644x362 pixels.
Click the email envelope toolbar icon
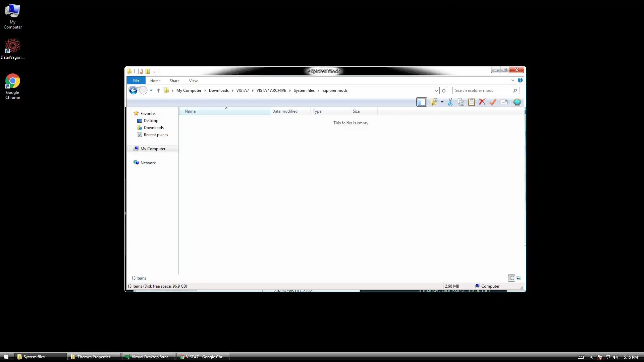pyautogui.click(x=503, y=102)
